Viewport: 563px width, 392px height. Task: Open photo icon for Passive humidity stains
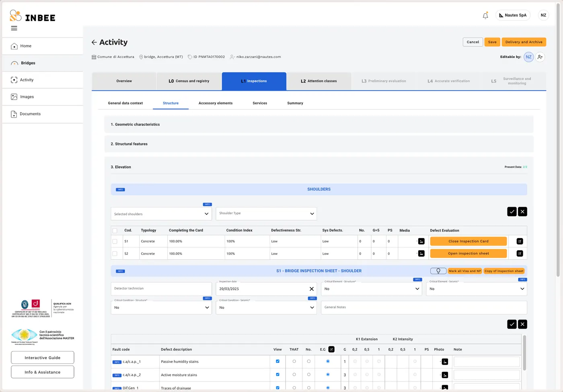(x=445, y=362)
